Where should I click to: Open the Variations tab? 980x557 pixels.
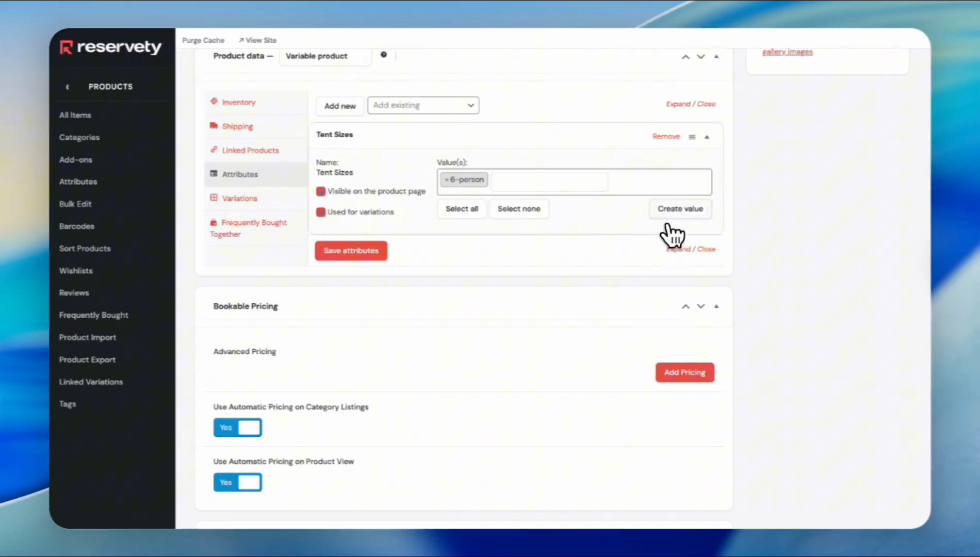point(239,199)
